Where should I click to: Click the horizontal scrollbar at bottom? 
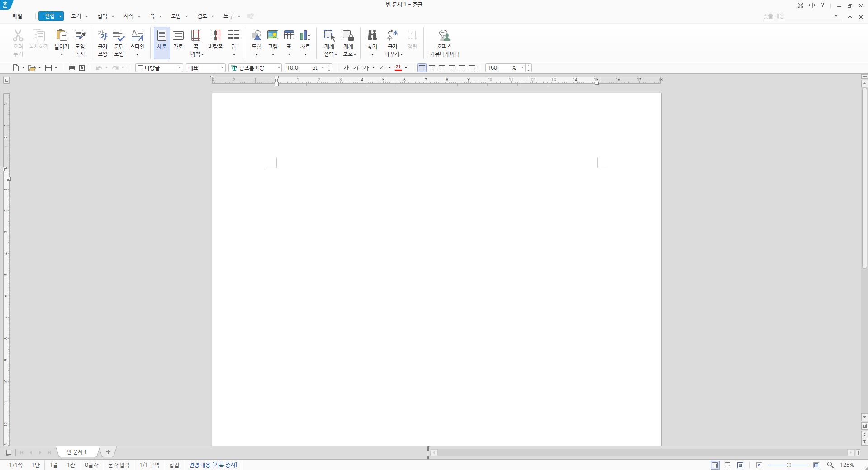click(642, 452)
